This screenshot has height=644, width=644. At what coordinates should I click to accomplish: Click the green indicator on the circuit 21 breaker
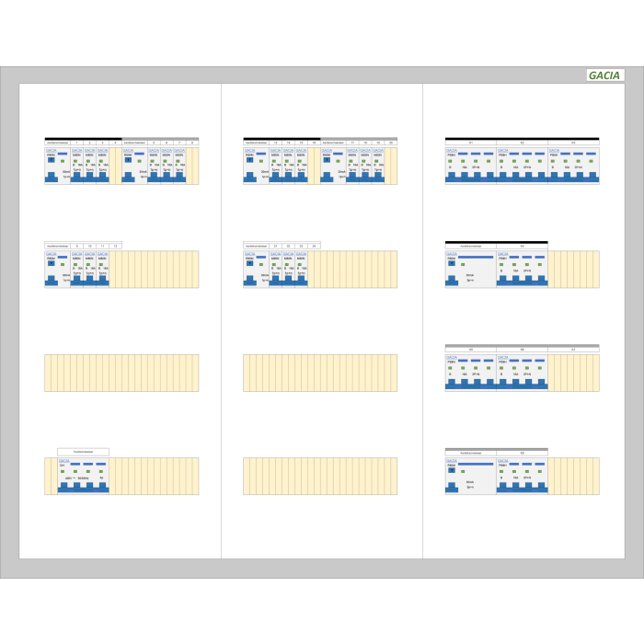point(276,265)
